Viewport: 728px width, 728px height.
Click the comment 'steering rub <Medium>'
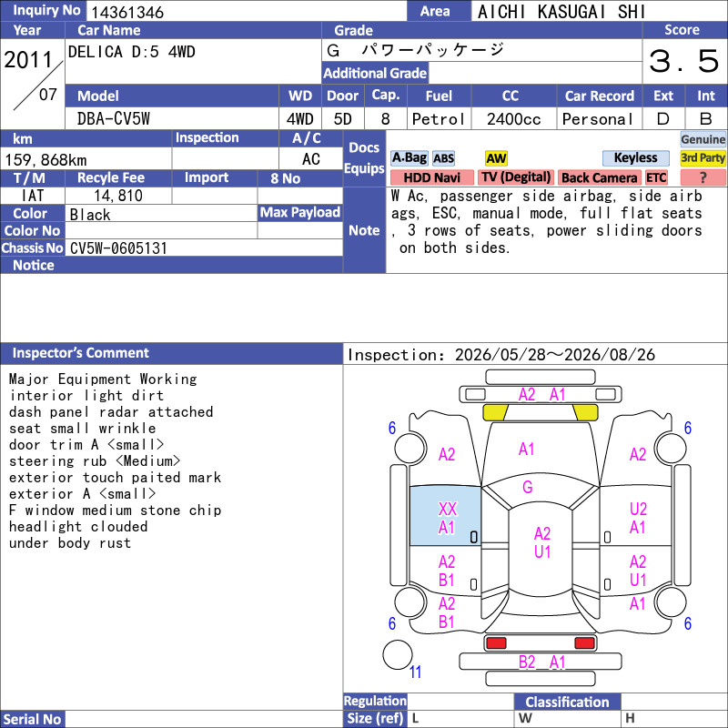tap(95, 461)
